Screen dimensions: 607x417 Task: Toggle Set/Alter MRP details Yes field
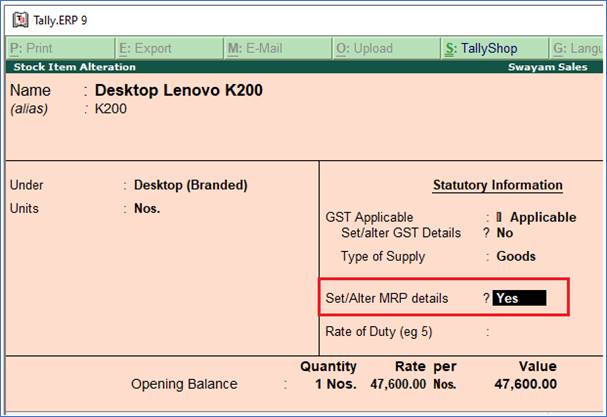[519, 298]
